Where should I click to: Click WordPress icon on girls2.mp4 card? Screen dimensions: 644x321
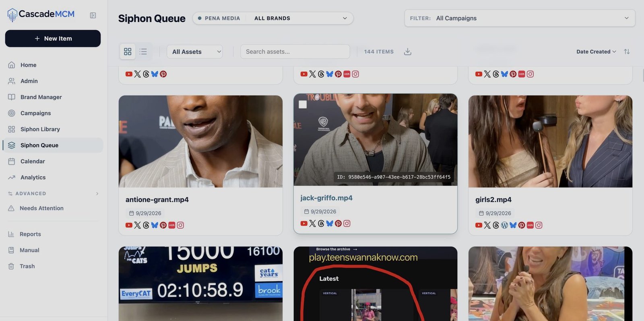tap(504, 225)
